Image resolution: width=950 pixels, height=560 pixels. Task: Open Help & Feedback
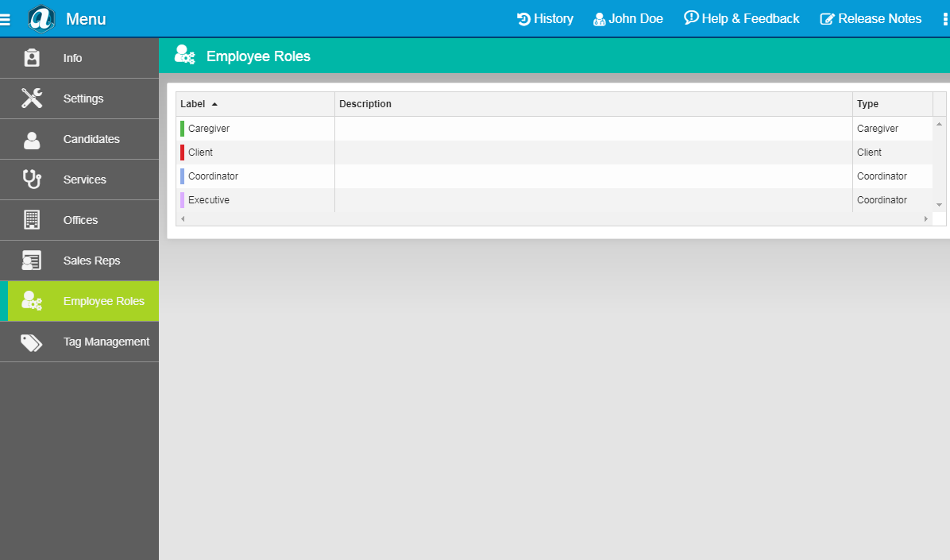point(742,19)
